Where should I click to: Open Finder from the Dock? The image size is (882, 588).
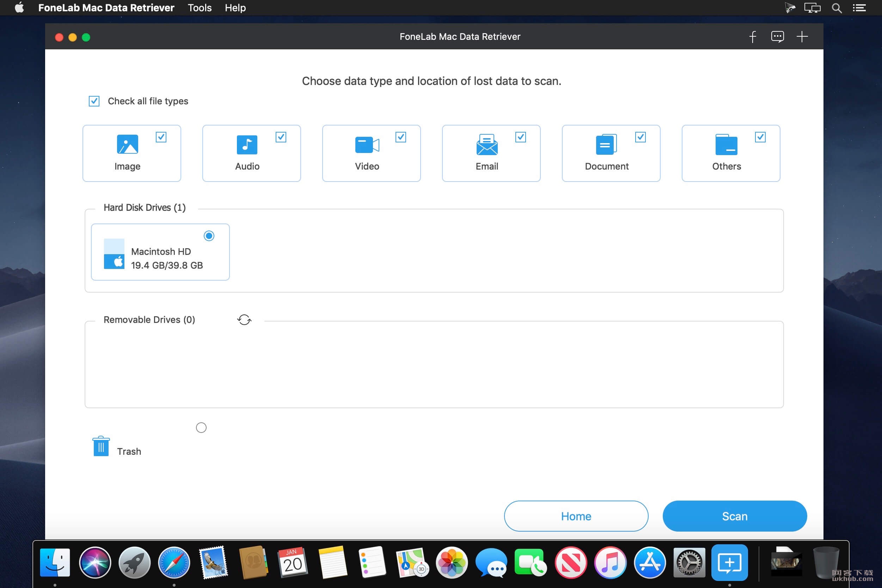[55, 563]
